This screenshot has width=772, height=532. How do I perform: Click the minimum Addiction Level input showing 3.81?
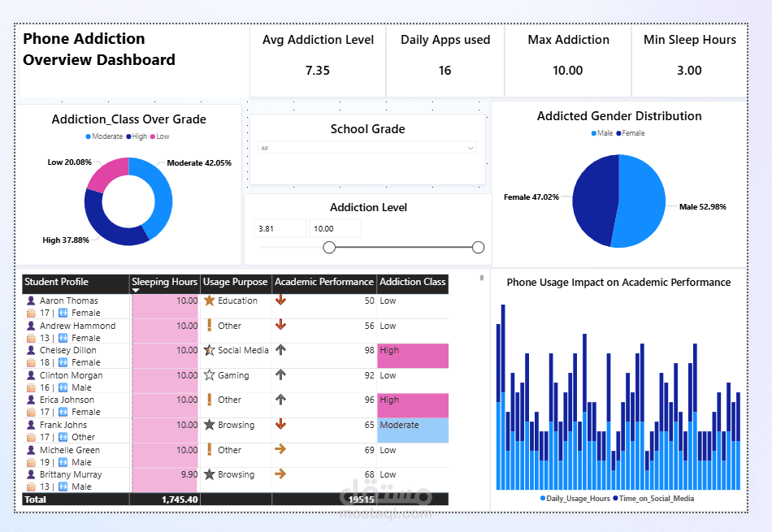pos(280,228)
